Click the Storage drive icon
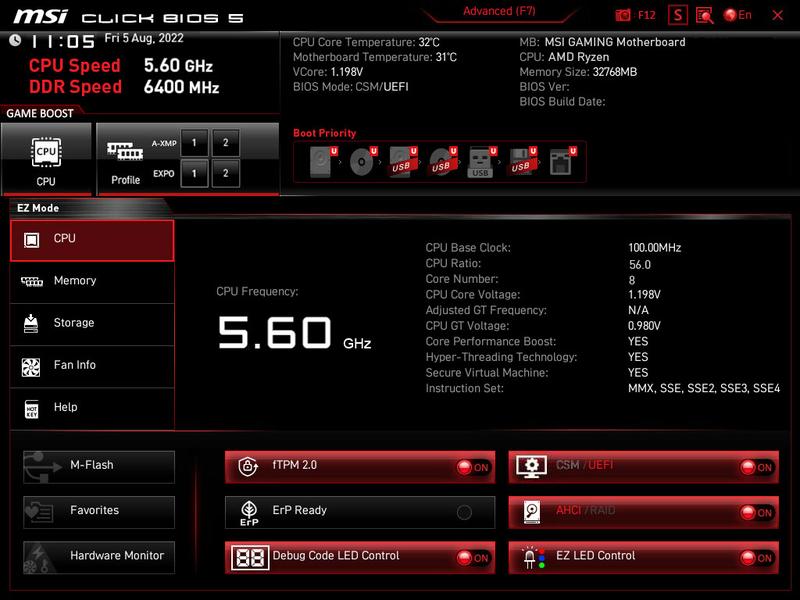 [x=31, y=323]
